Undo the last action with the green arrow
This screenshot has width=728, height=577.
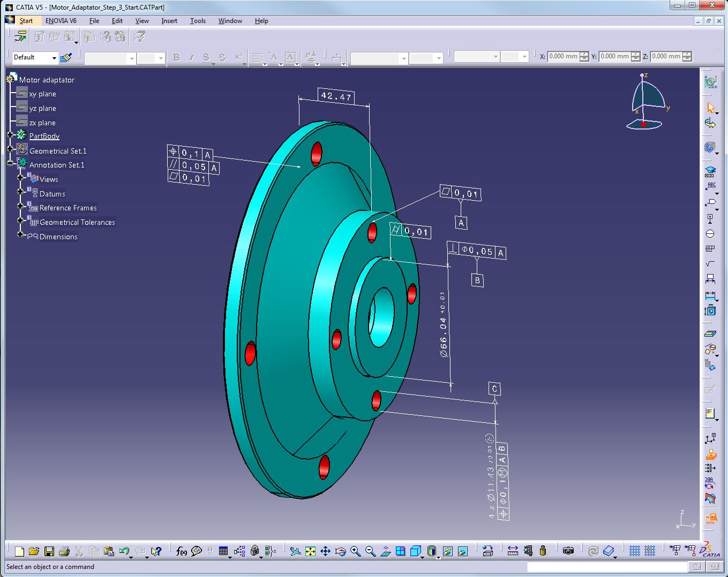pos(124,551)
